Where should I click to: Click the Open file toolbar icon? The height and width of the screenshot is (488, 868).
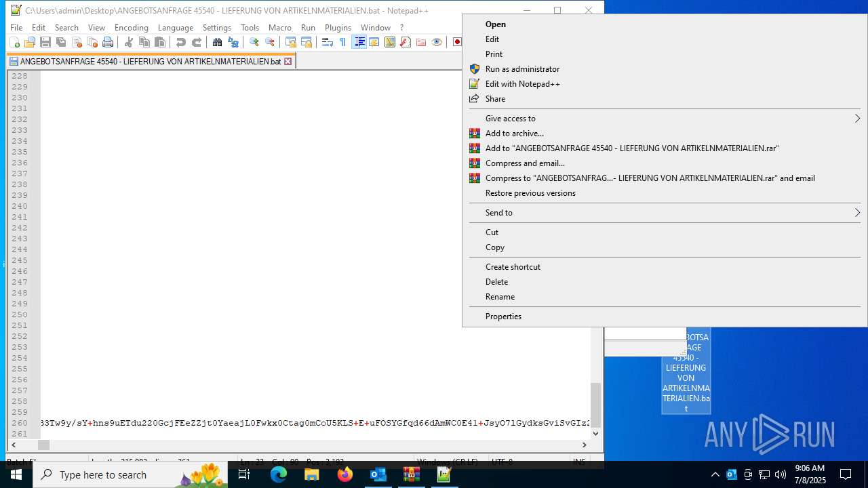tap(30, 42)
